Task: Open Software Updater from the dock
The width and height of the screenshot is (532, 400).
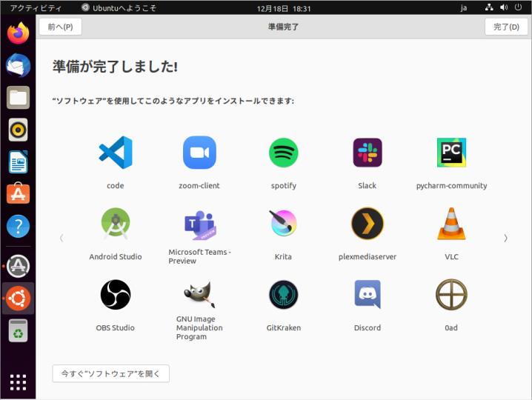Action: coord(18,266)
